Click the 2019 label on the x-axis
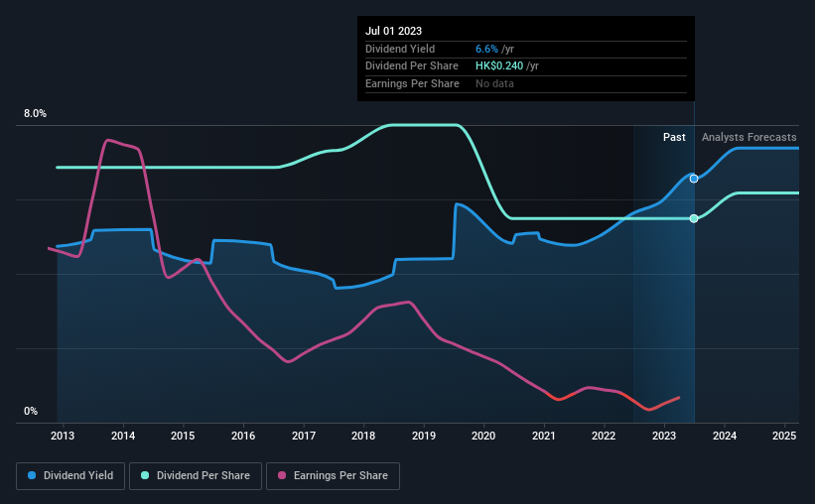Viewport: 815px width, 504px height. [x=424, y=436]
